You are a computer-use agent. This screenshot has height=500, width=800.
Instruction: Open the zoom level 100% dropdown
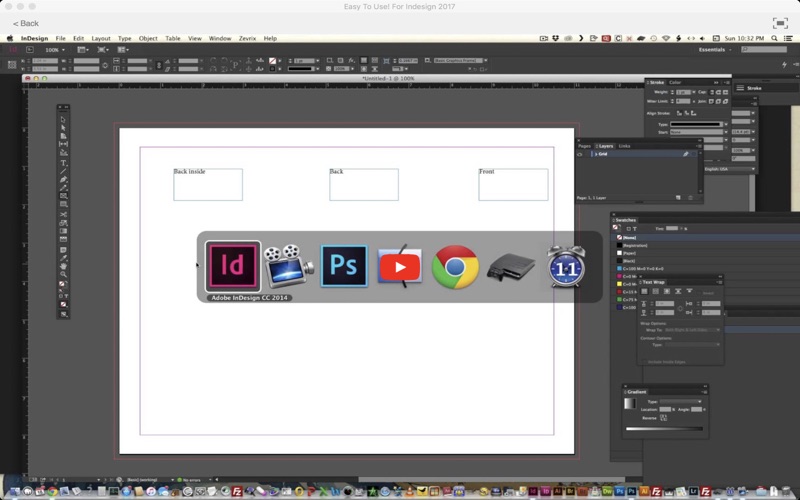[x=55, y=50]
